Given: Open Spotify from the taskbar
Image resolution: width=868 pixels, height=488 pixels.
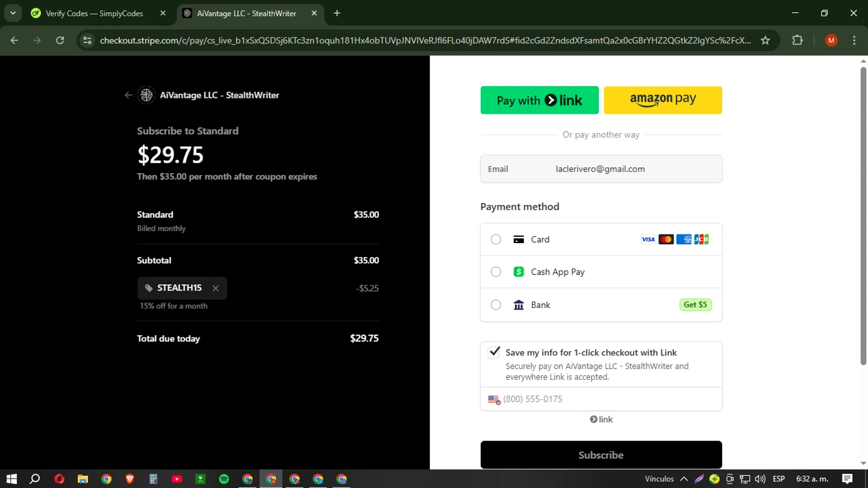Looking at the screenshot, I should point(224,479).
